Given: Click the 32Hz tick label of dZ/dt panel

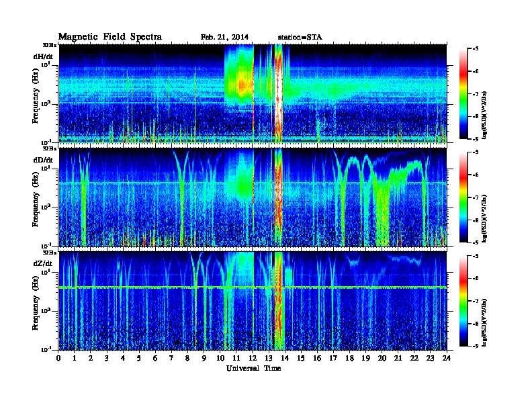Looking at the screenshot, I should pos(50,253).
